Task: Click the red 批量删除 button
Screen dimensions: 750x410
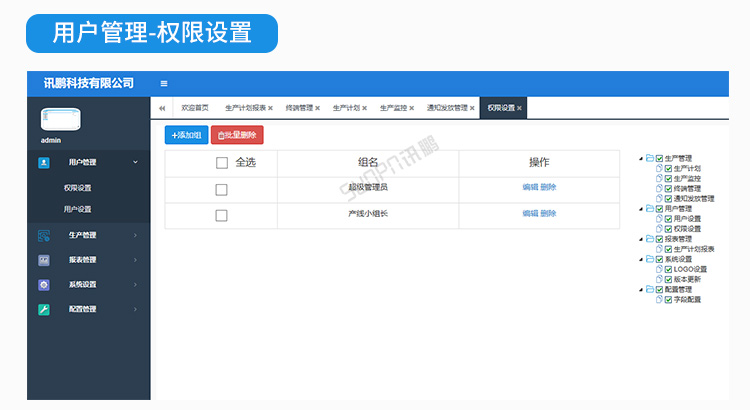Action: point(237,135)
